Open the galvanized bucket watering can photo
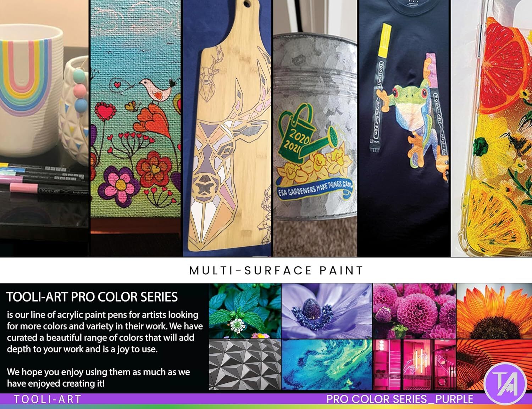This screenshot has width=532, height=409. point(315,128)
